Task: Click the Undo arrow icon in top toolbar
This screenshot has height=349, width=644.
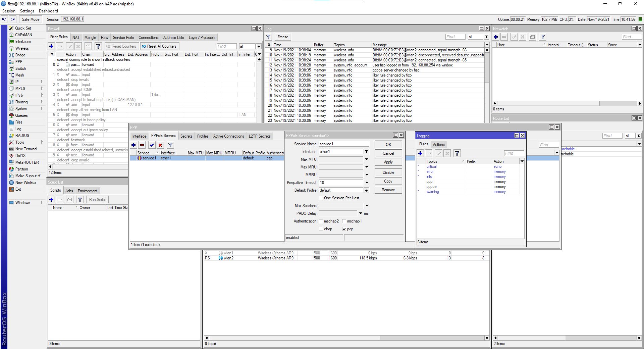Action: 4,19
